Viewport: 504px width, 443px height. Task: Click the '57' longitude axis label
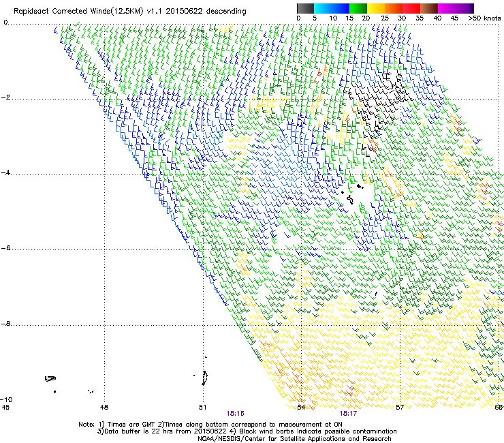tap(400, 408)
